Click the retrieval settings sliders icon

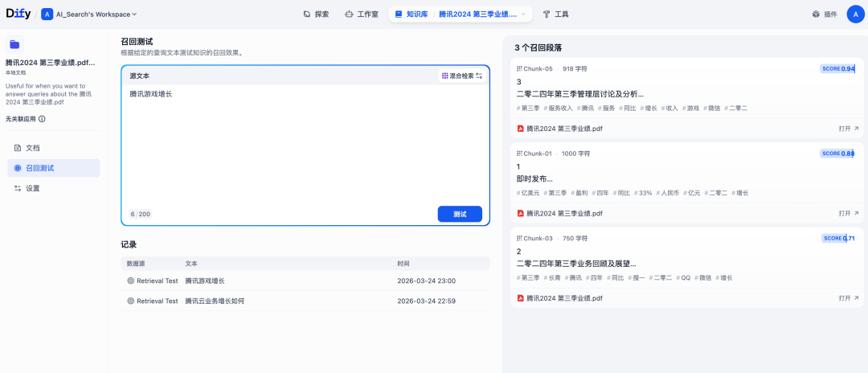[479, 76]
